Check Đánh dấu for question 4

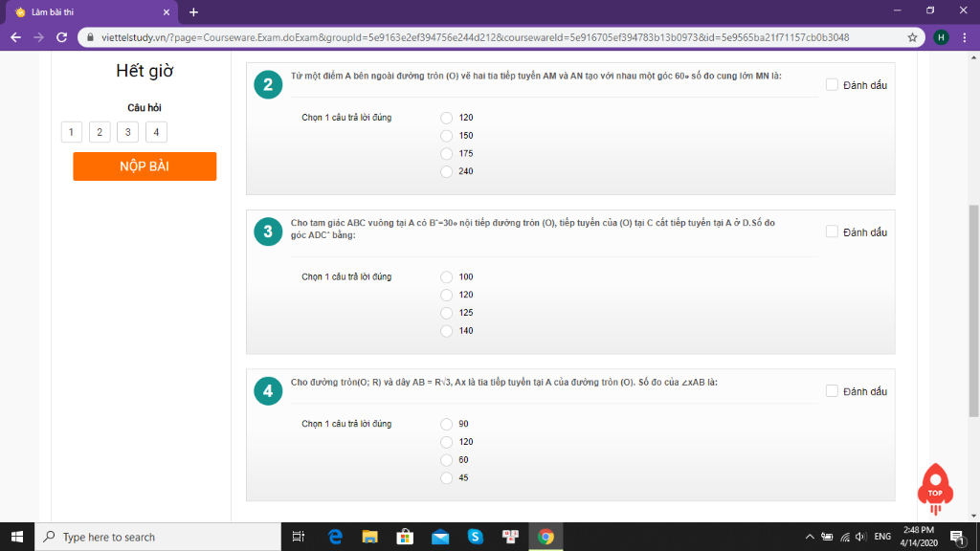pos(832,391)
